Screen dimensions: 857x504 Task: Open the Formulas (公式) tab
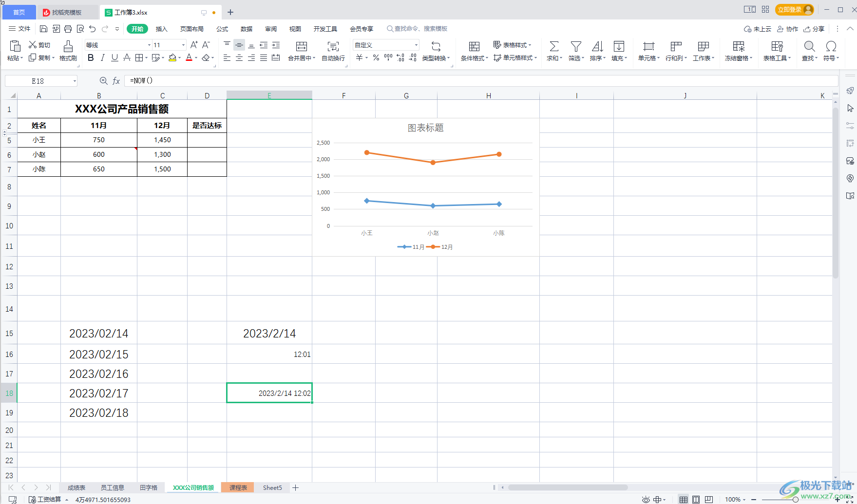click(222, 29)
